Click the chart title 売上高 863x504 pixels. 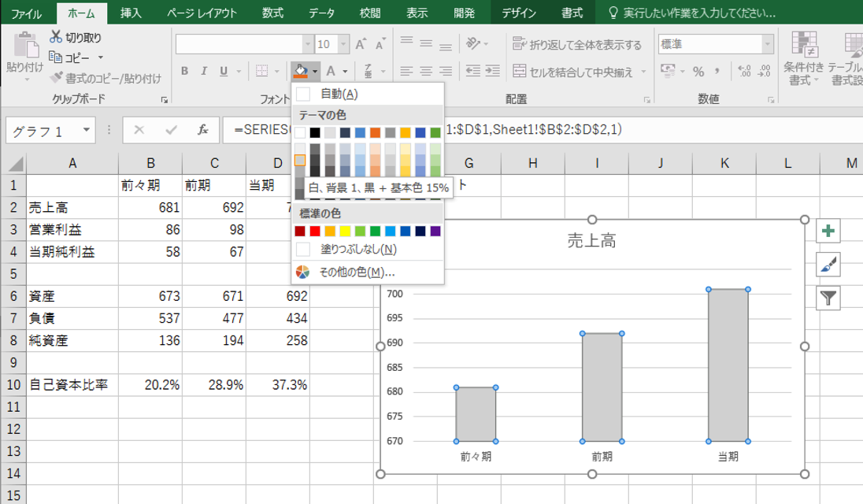[591, 240]
